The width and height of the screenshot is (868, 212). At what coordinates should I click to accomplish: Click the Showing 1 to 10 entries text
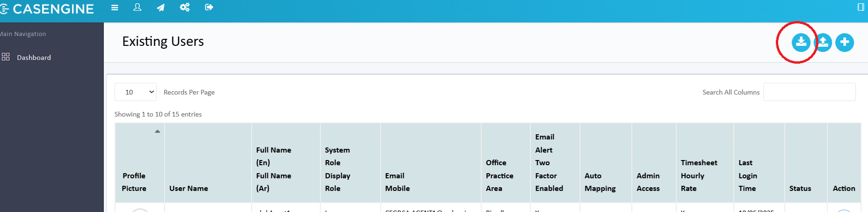point(158,114)
